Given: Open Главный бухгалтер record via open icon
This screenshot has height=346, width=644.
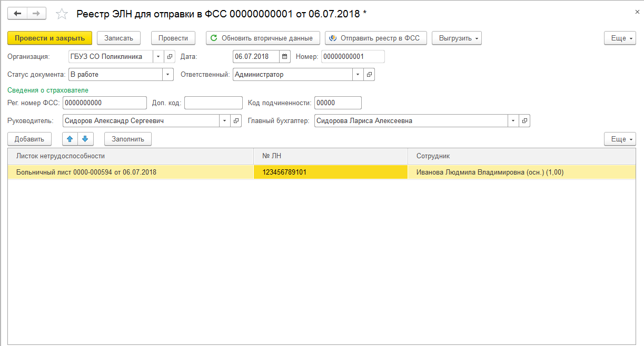Looking at the screenshot, I should click(524, 121).
